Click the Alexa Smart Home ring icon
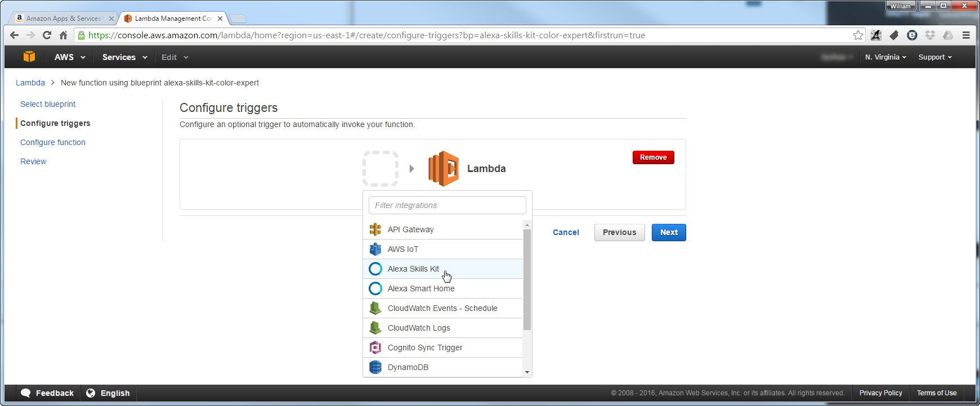The width and height of the screenshot is (980, 406). point(375,288)
